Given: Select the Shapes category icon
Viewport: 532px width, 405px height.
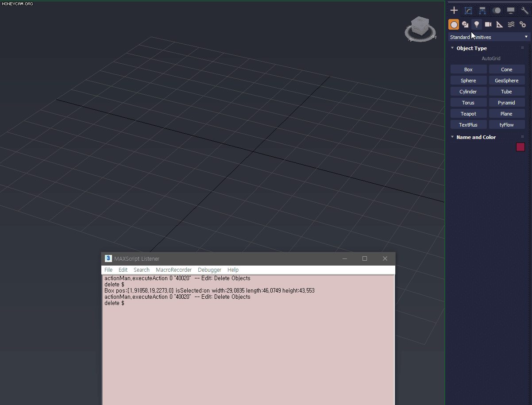Looking at the screenshot, I should click(465, 24).
